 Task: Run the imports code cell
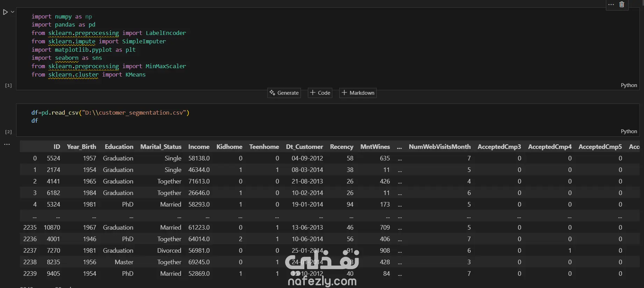(5, 12)
